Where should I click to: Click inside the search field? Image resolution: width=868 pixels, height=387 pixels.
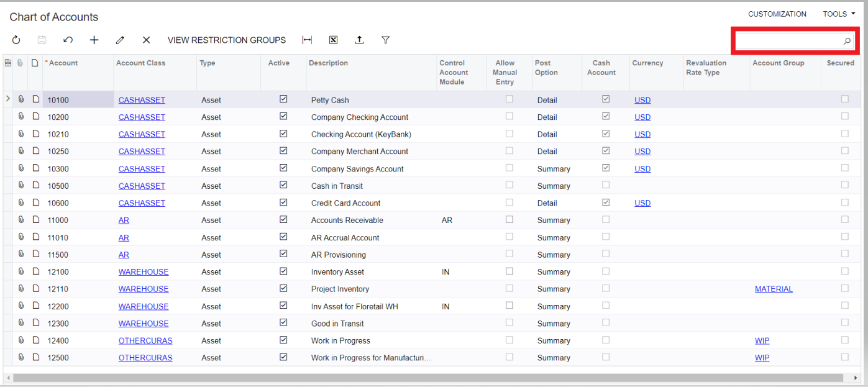[x=789, y=40]
